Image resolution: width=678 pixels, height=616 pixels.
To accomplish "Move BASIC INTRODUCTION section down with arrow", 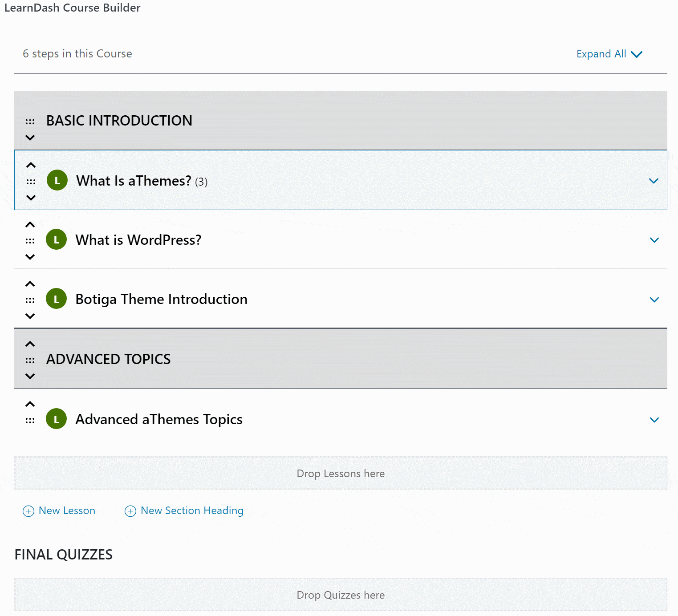I will click(x=30, y=138).
